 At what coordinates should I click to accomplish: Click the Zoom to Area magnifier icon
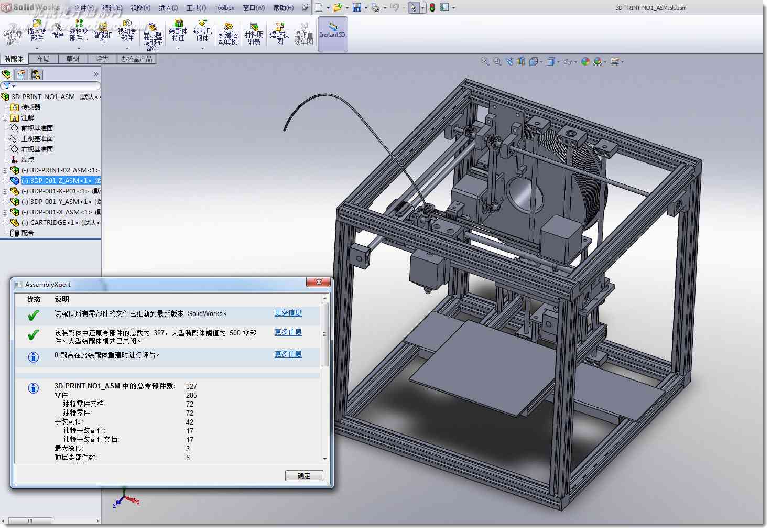(x=497, y=61)
